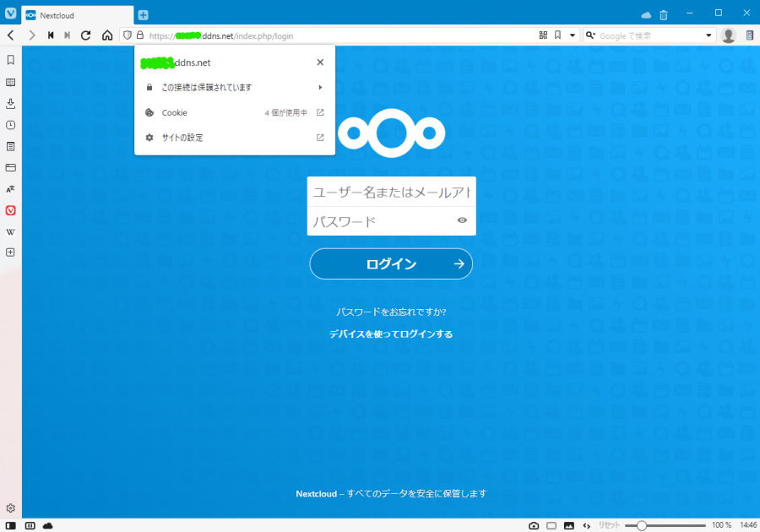
Task: Expand the address bar history dropdown
Action: [572, 35]
